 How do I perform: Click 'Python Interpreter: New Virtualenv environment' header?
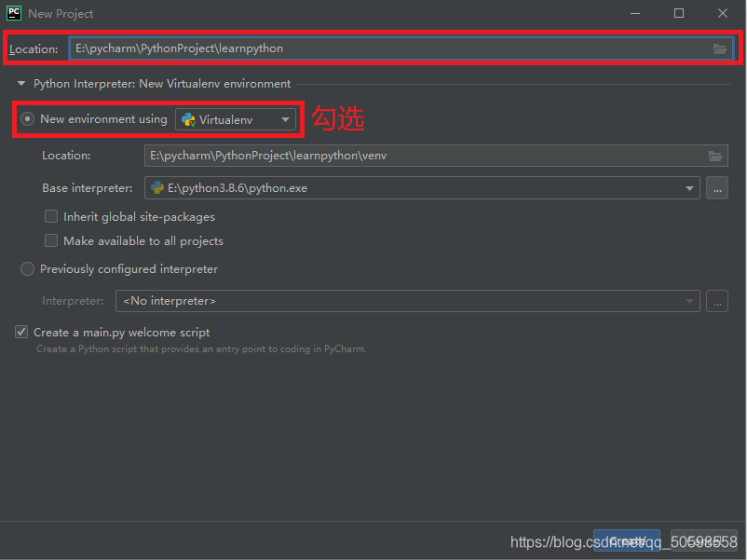[x=162, y=84]
